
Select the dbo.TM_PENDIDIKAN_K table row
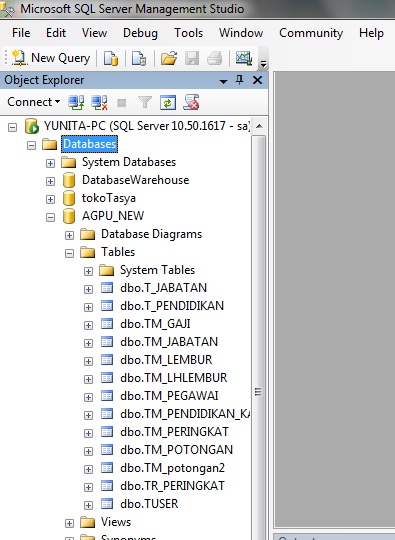(185, 414)
